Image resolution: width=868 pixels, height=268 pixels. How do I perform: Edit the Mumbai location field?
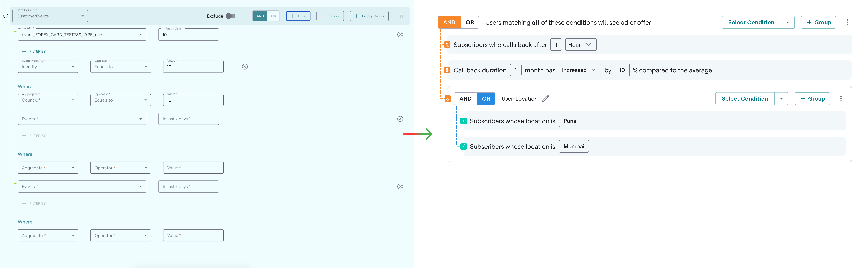tap(574, 146)
